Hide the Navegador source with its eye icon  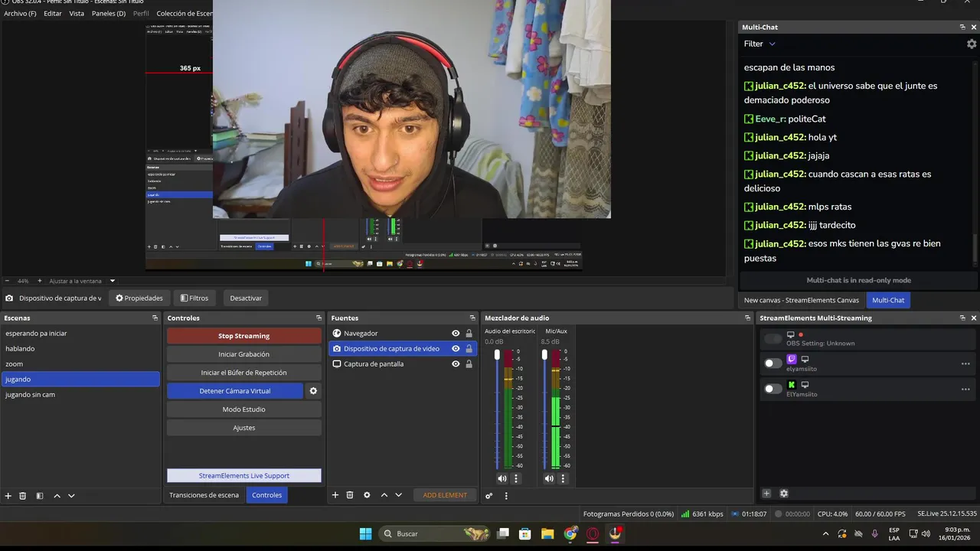click(x=456, y=334)
